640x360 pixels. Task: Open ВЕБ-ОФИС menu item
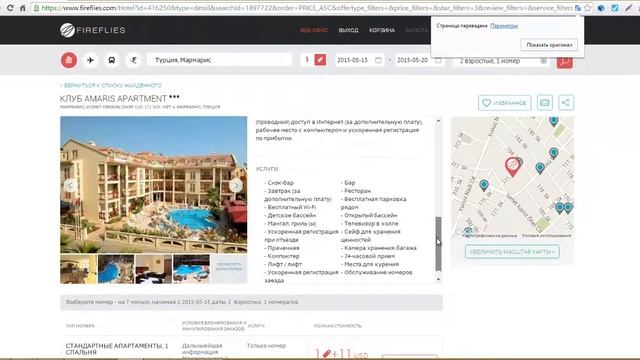tap(314, 30)
